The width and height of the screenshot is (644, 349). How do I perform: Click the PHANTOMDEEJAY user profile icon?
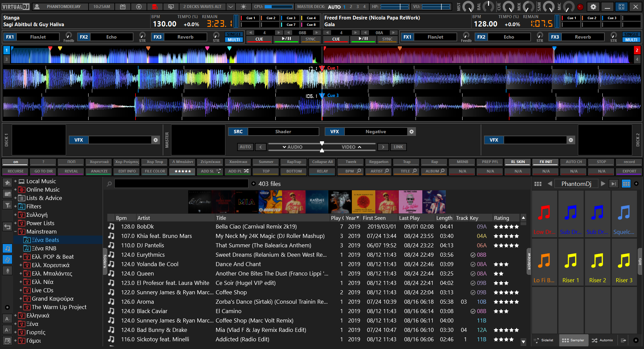point(37,7)
